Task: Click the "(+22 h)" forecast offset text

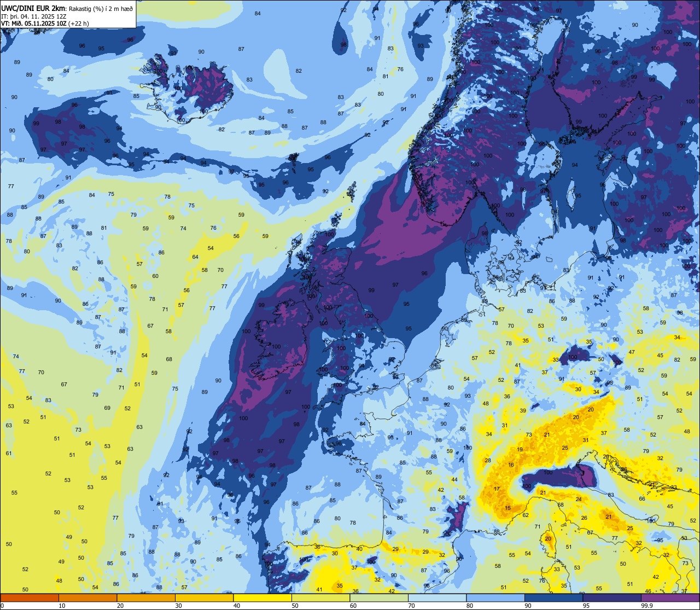Action: pos(79,23)
